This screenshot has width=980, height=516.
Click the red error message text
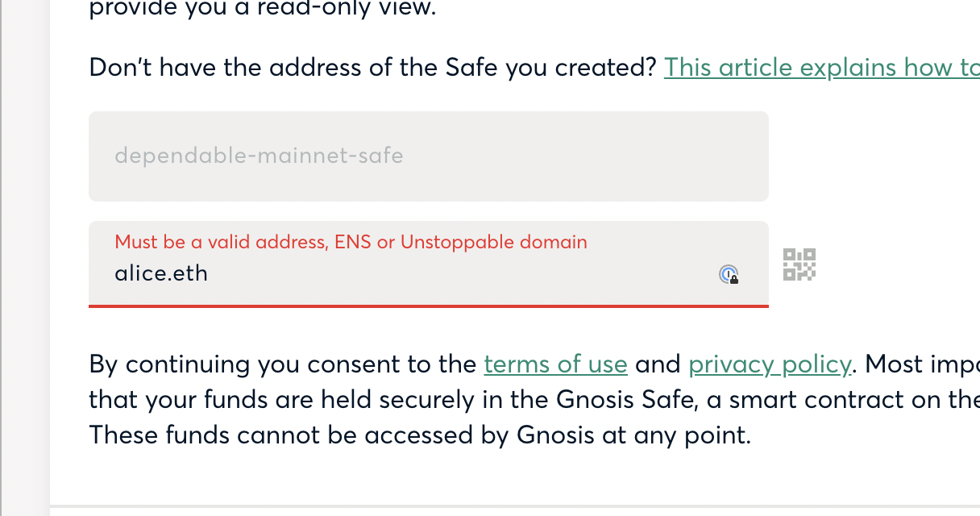351,242
